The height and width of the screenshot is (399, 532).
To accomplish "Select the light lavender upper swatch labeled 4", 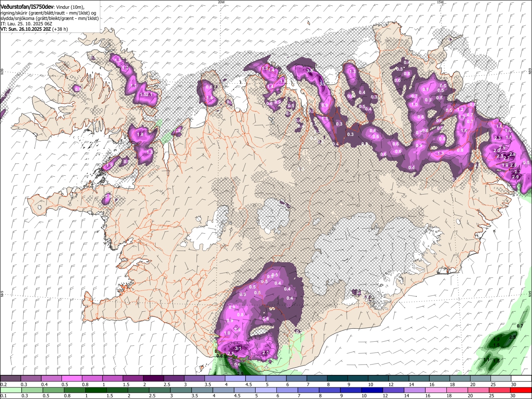I will pyautogui.click(x=235, y=379).
